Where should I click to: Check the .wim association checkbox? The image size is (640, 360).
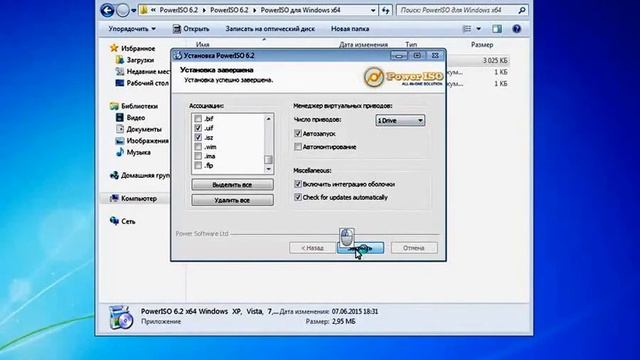point(198,147)
